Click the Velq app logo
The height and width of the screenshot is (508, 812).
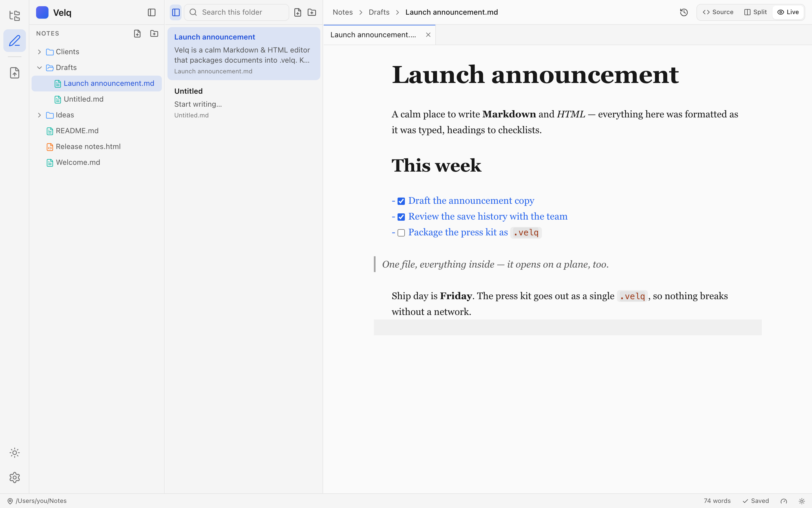tap(42, 12)
